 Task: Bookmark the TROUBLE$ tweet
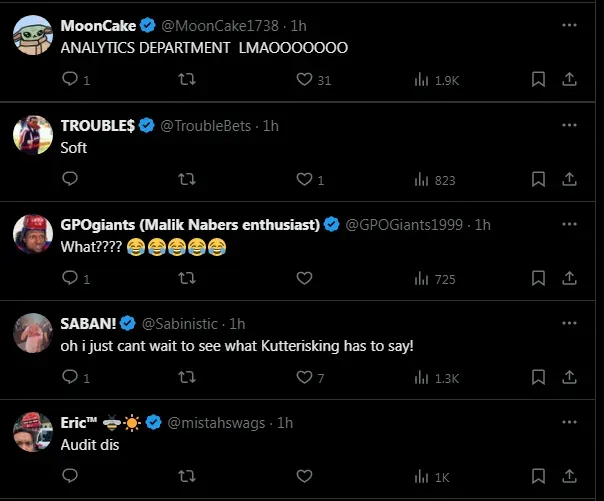[538, 180]
